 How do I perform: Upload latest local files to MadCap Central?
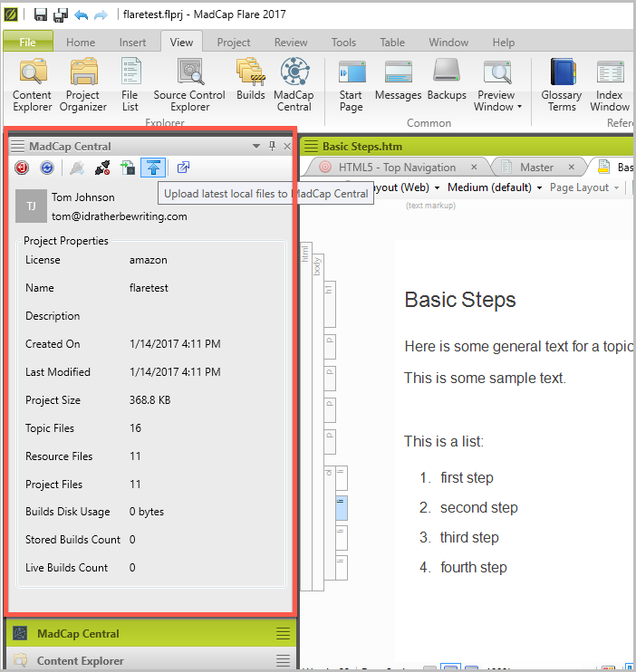153,168
